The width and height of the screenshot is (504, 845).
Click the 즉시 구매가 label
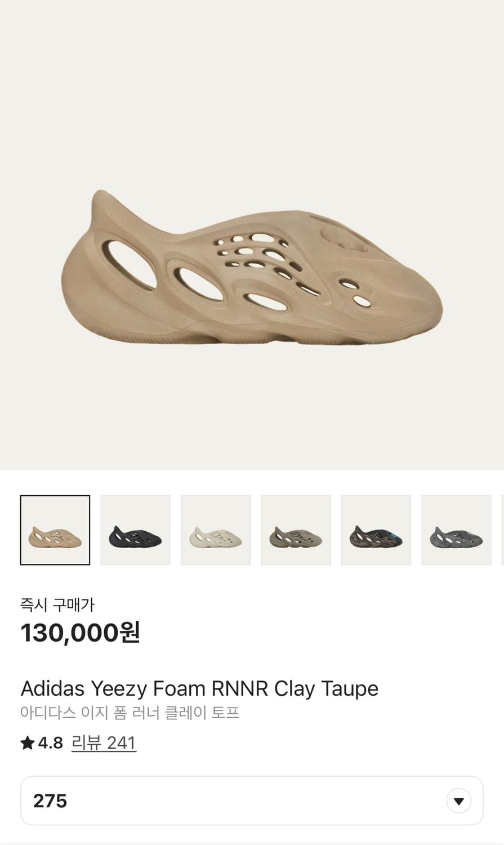tap(57, 604)
